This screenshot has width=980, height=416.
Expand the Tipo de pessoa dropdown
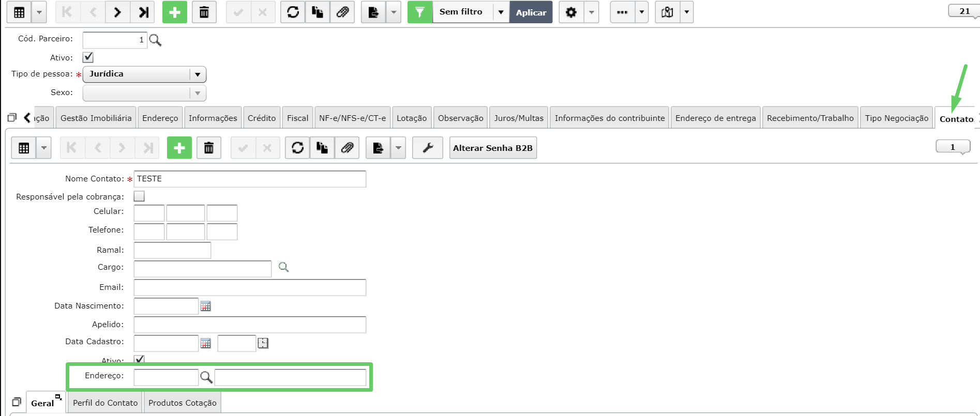pos(198,74)
